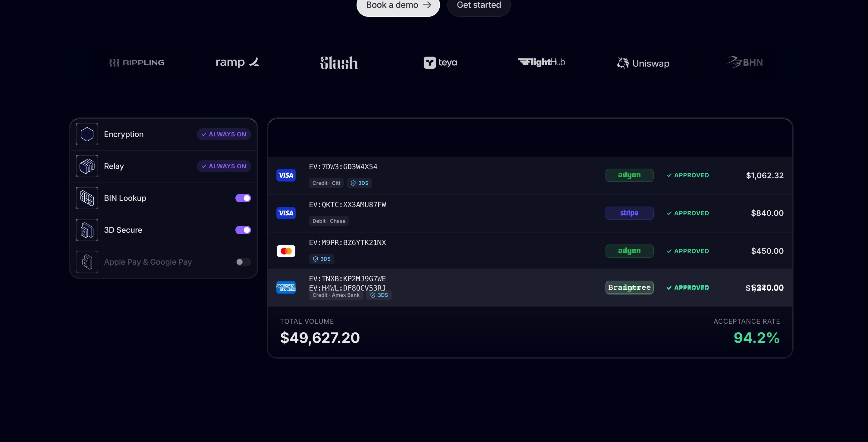Click the BIN Lookup cubes icon
Image resolution: width=868 pixels, height=442 pixels.
tap(87, 198)
